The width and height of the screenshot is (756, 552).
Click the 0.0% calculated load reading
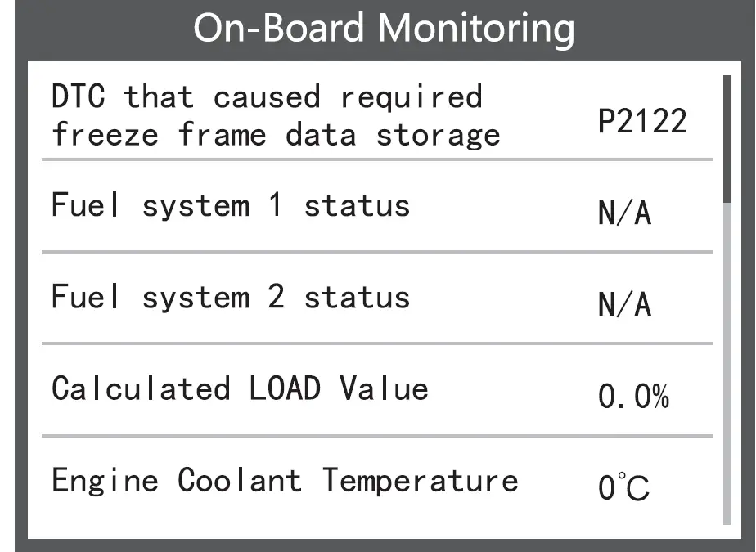(x=633, y=398)
